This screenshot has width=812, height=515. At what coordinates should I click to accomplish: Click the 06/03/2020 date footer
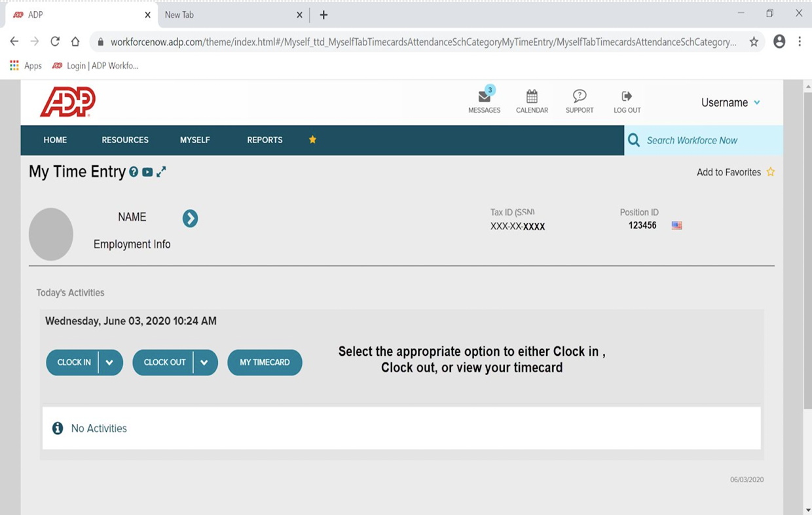(x=747, y=480)
